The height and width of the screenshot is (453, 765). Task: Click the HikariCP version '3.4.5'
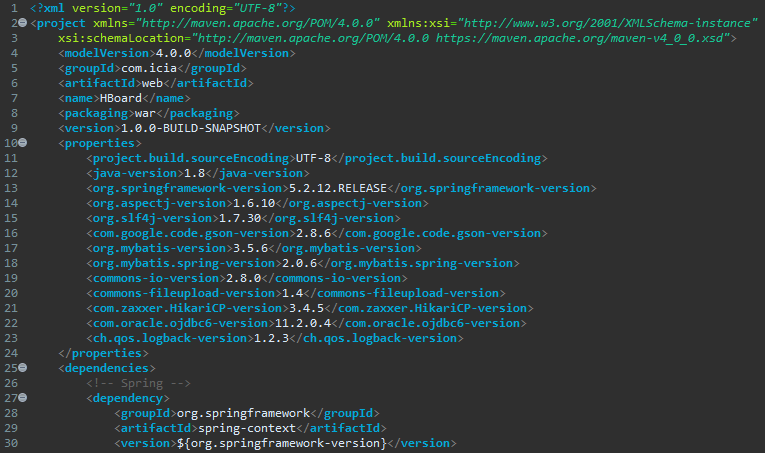(x=307, y=308)
